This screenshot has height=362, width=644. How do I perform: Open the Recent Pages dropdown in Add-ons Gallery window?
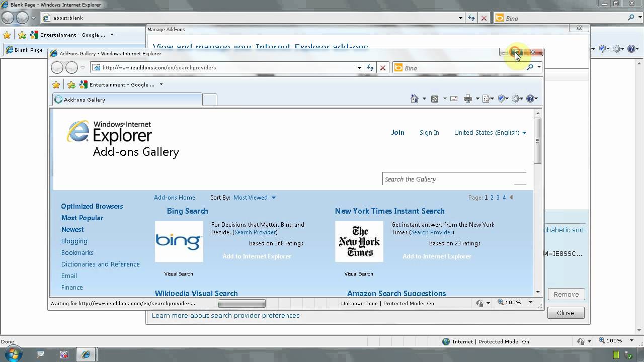click(83, 68)
